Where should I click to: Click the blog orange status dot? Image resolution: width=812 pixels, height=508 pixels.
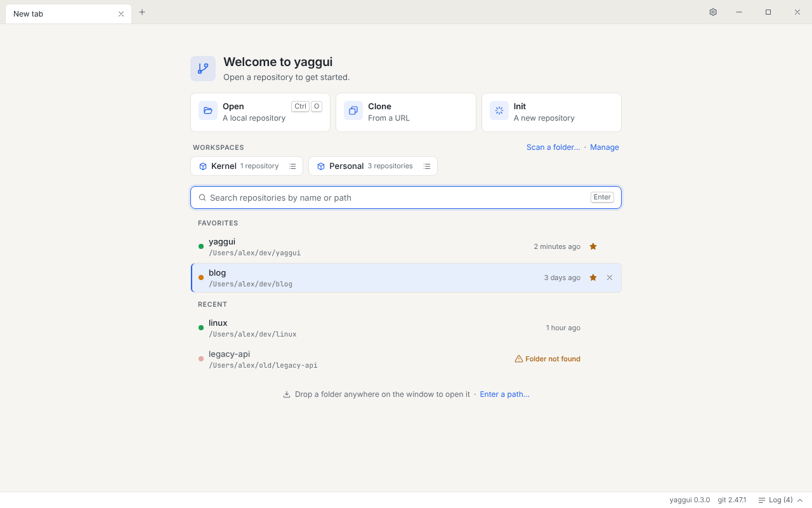click(201, 277)
